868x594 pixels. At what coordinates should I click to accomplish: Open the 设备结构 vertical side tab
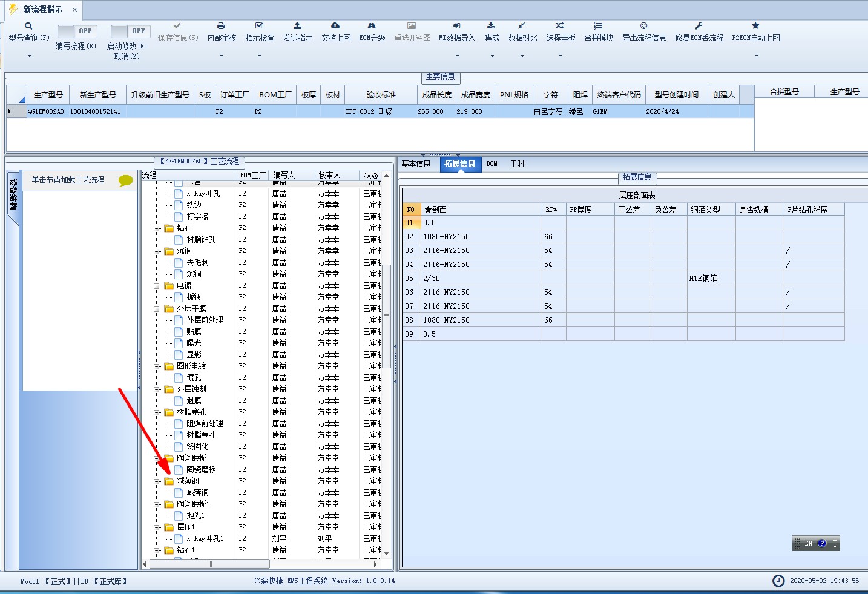pyautogui.click(x=13, y=194)
